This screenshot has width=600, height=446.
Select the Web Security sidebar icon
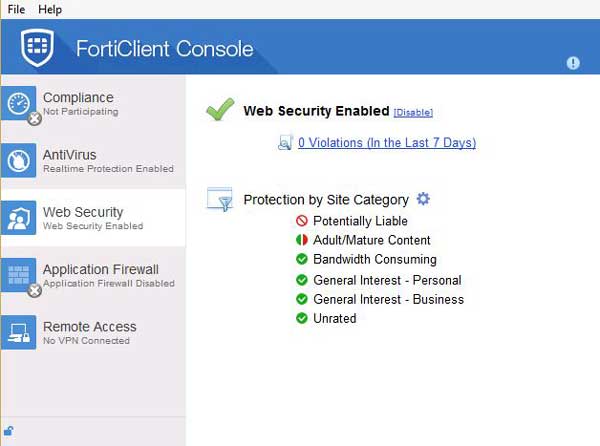click(21, 218)
